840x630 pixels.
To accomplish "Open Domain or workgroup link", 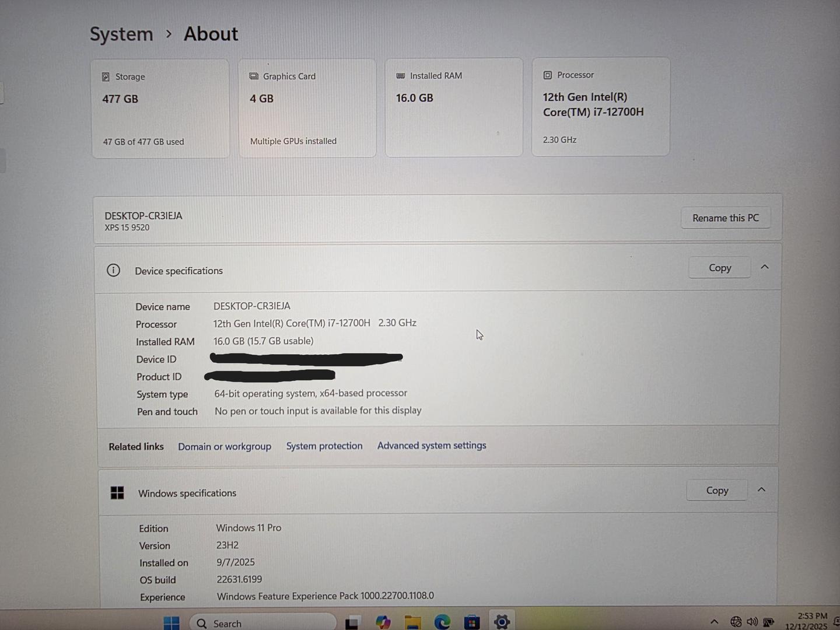I will click(225, 446).
